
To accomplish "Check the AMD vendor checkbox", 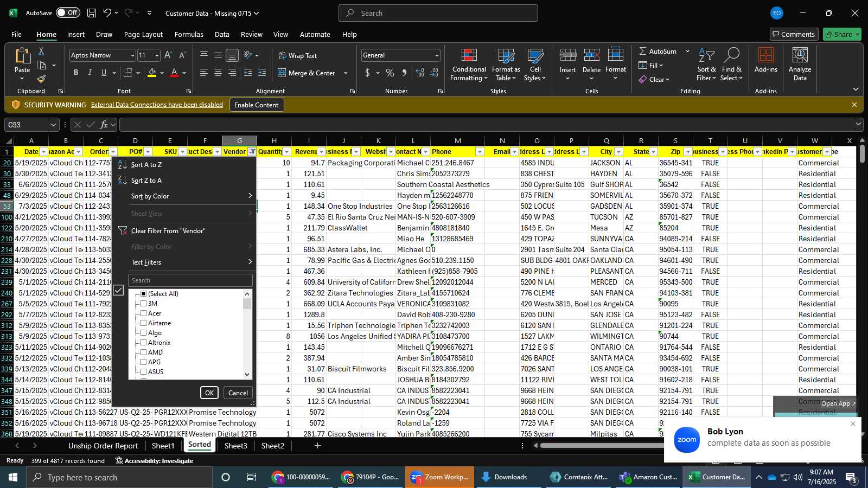I will (144, 352).
